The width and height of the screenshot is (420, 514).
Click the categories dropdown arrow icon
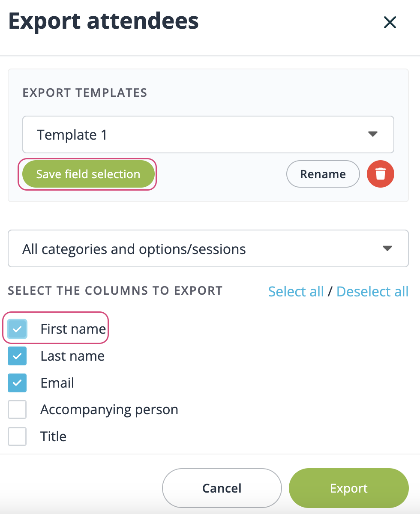(387, 249)
